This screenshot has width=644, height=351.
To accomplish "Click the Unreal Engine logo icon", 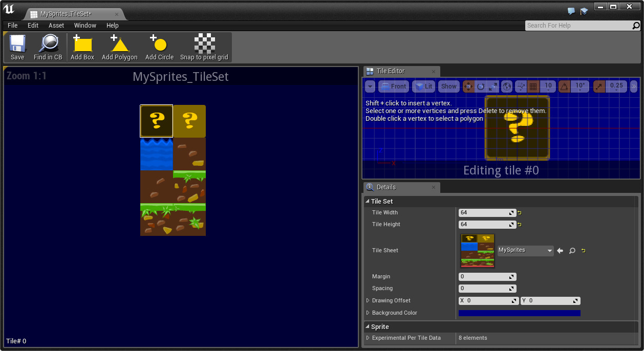I will (x=9, y=9).
